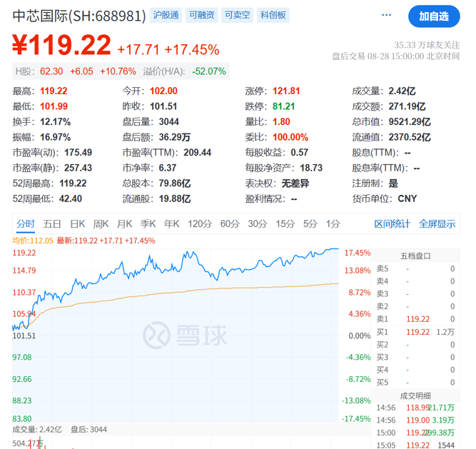
Task: Click the 卖1 order row at 119.22
Action: 415,319
